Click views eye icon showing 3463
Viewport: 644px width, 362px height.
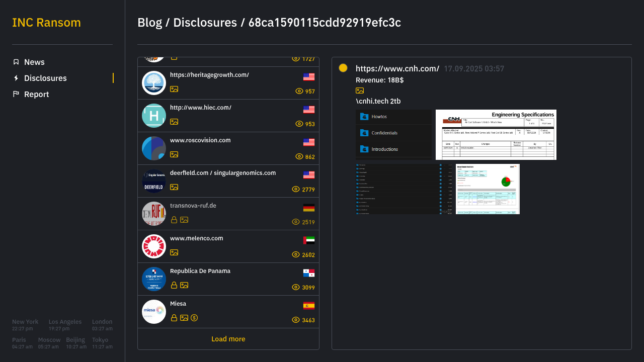(x=296, y=320)
